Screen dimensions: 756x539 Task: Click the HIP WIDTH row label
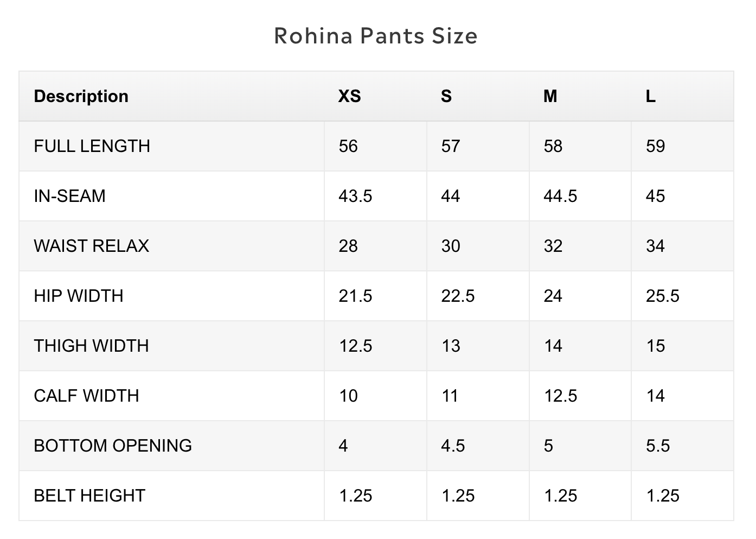pyautogui.click(x=79, y=296)
